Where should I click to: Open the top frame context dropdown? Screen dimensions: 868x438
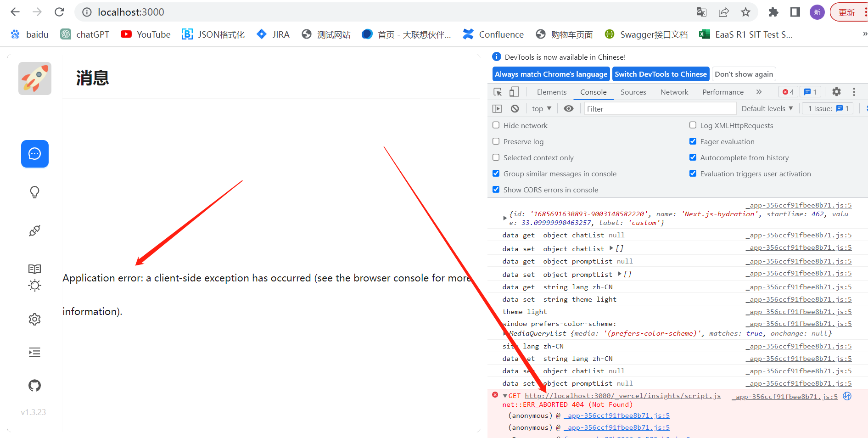[541, 108]
